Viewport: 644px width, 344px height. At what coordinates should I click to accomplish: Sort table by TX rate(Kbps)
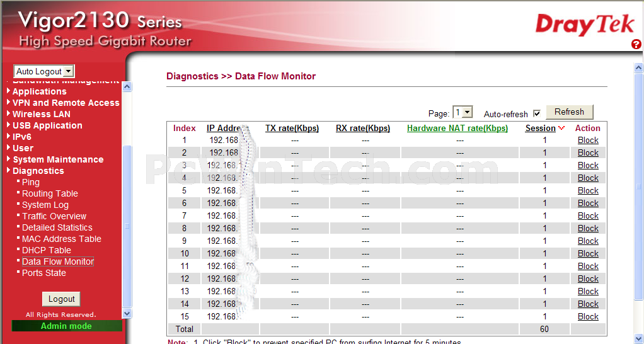[x=292, y=128]
